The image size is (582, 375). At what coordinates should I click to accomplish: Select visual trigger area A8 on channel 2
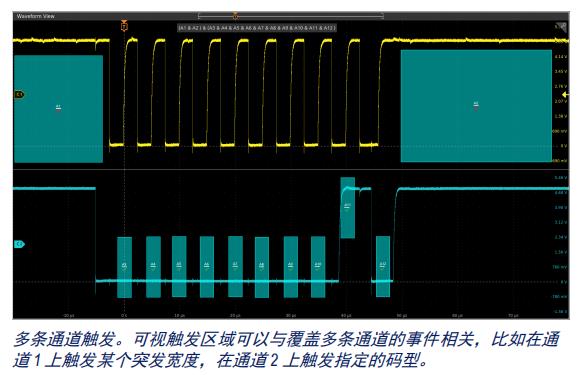262,267
